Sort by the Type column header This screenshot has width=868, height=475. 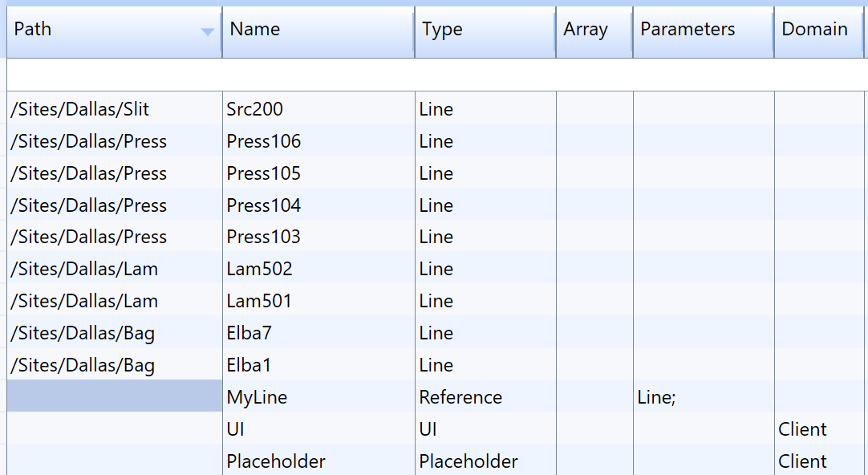pyautogui.click(x=442, y=30)
